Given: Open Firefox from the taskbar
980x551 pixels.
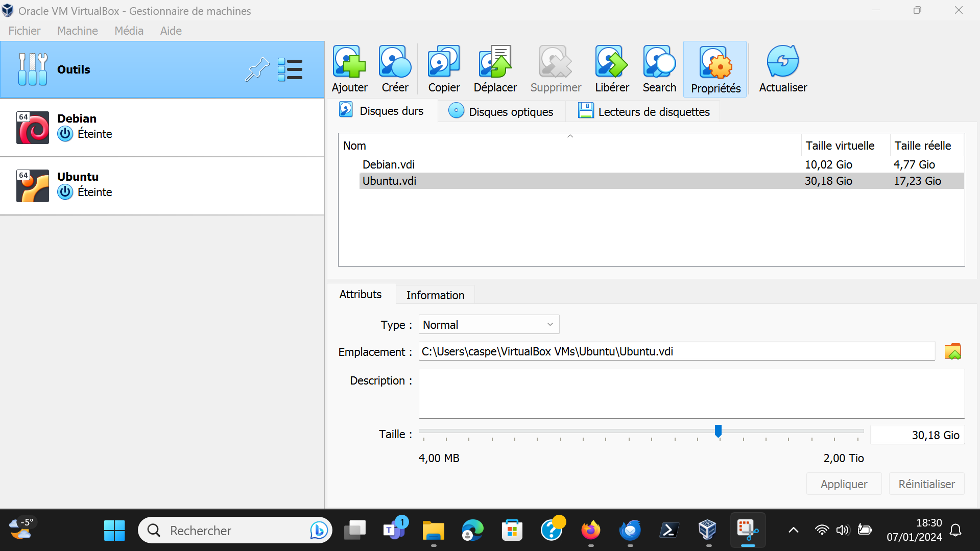Looking at the screenshot, I should pyautogui.click(x=591, y=531).
